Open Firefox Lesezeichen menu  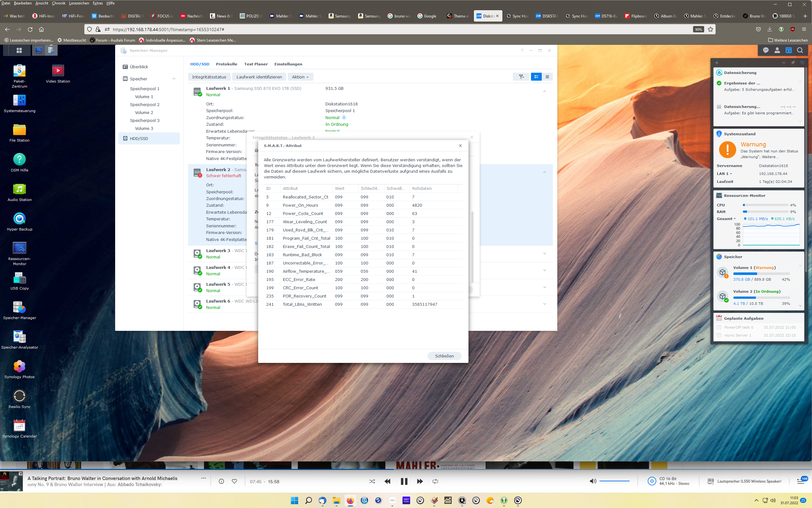click(x=79, y=3)
